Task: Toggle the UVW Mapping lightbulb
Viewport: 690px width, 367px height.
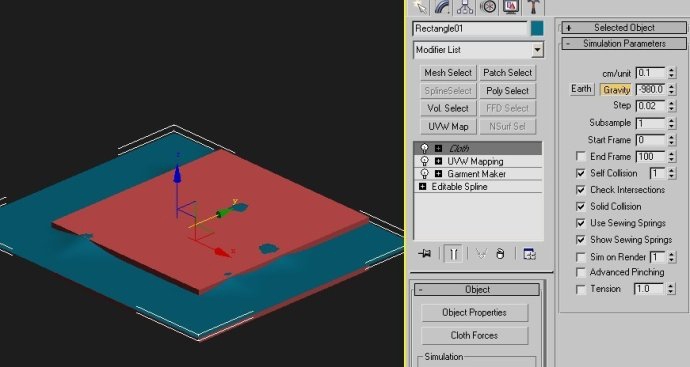Action: point(424,161)
